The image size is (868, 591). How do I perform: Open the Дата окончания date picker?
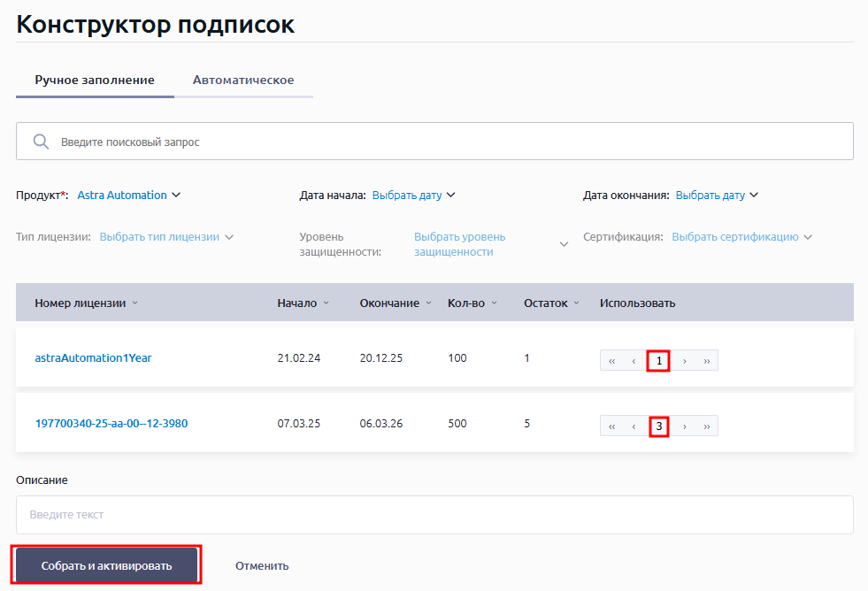click(x=717, y=196)
